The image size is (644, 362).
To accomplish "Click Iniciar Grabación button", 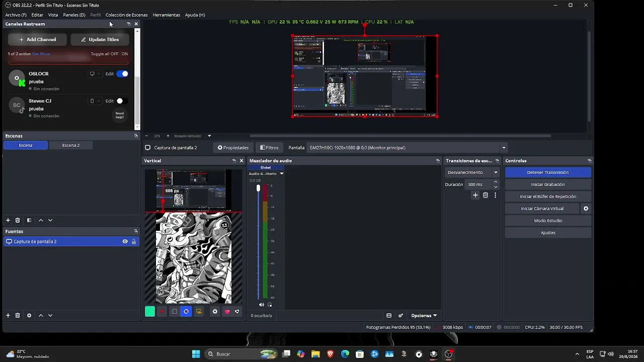I will 548,185.
